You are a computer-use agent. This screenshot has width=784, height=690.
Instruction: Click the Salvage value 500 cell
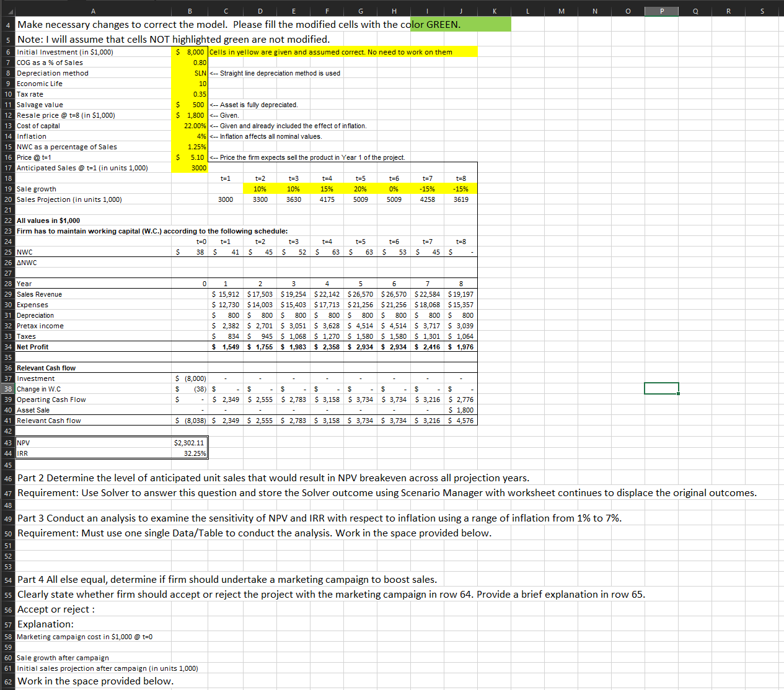coord(190,105)
